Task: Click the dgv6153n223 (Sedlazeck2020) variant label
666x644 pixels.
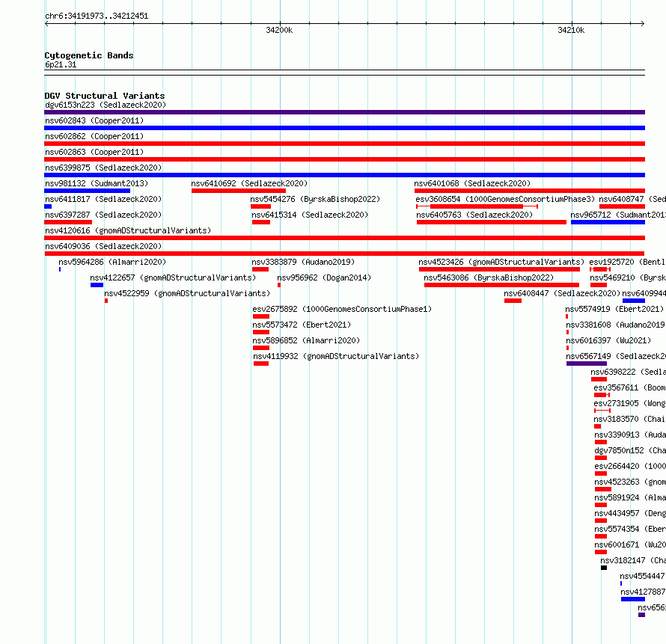Action: click(106, 105)
